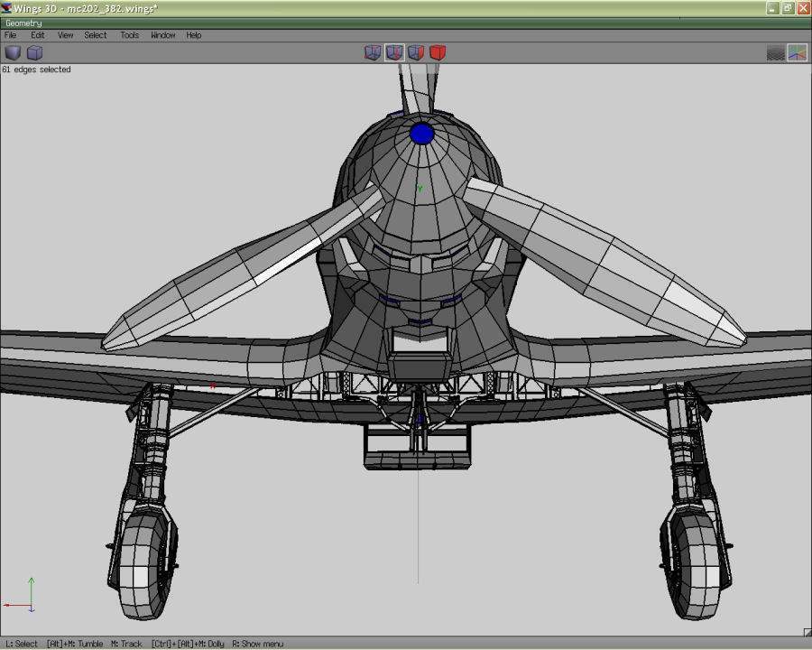This screenshot has width=812, height=650.
Task: Toggle the axes display icon
Action: coord(797,52)
